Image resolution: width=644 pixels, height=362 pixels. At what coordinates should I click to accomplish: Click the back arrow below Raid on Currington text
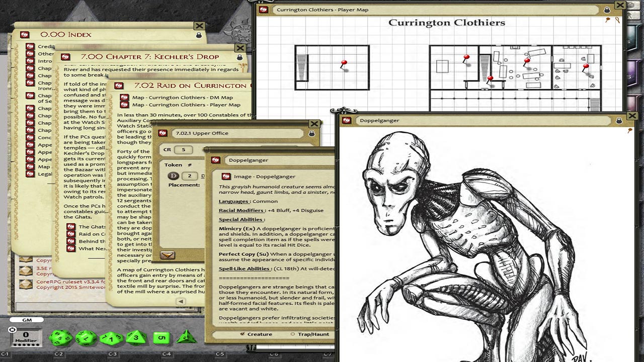[x=181, y=302]
